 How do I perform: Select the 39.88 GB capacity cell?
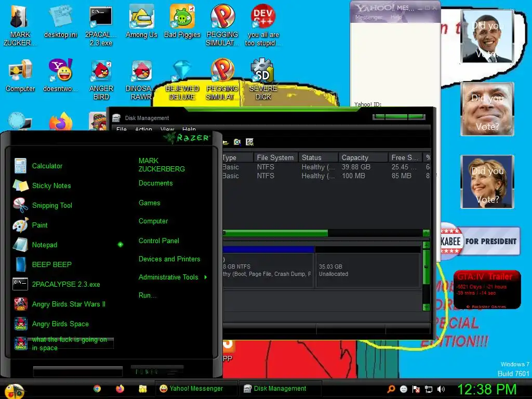(356, 167)
